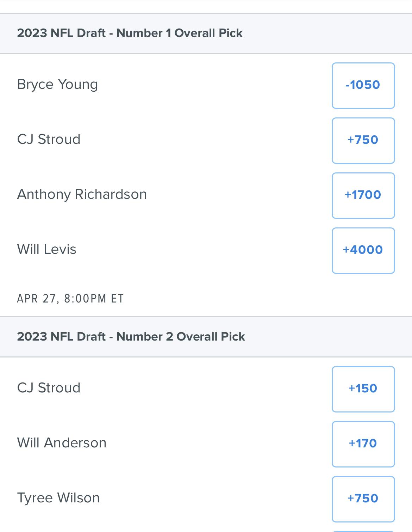Select CJ Stroud +150 for Number 2 pick

363,389
